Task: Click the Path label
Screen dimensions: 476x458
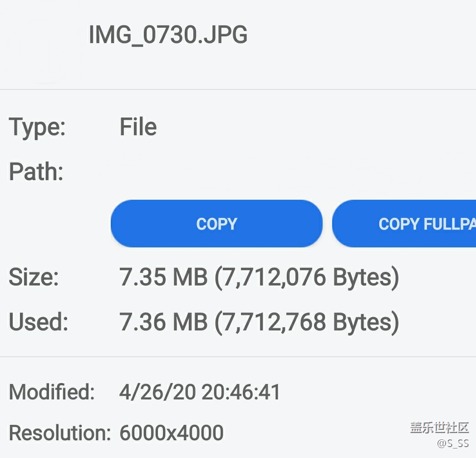Action: tap(36, 172)
